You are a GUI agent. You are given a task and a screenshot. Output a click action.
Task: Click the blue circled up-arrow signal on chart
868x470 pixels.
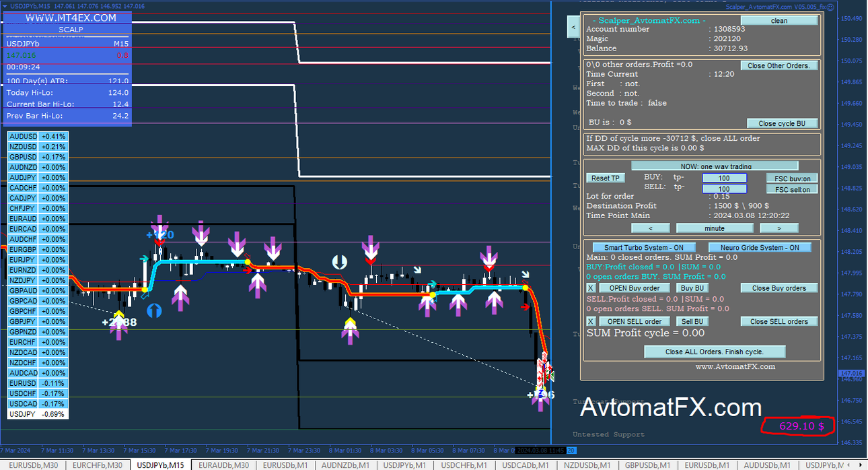(x=155, y=310)
